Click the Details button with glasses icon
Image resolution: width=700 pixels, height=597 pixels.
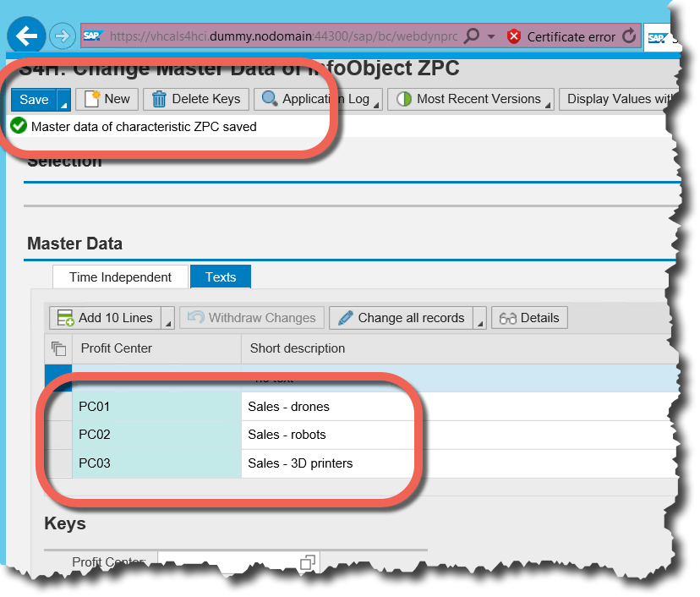[530, 318]
